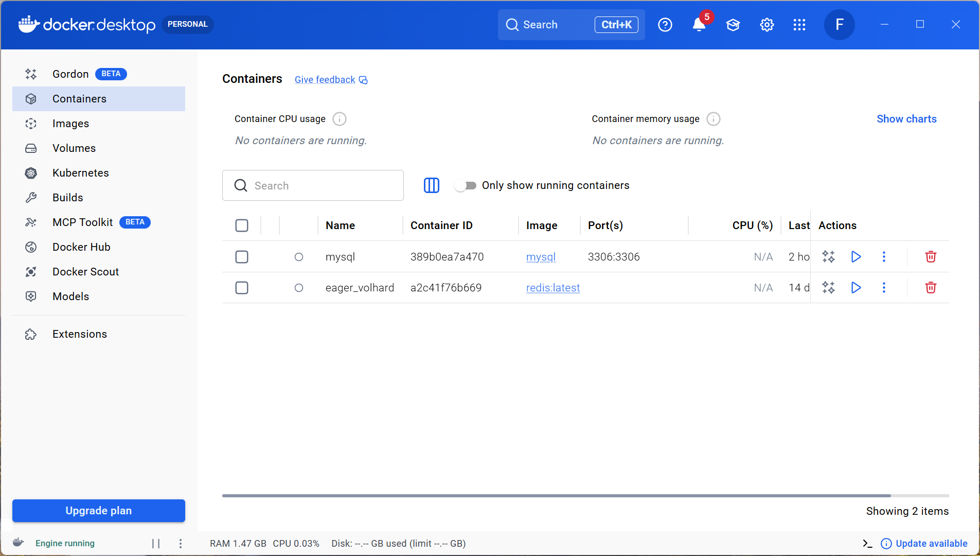Click the Engine running whale icon
Viewport: 980px width, 556px height.
tap(19, 543)
